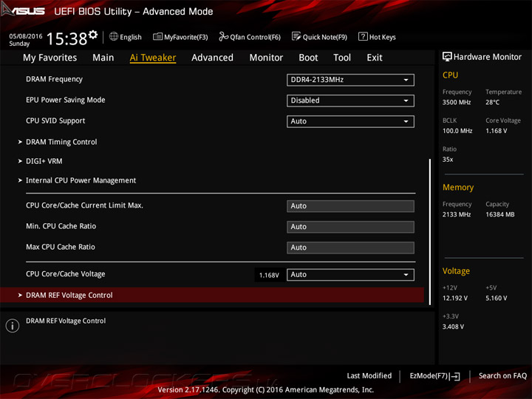532x399 pixels.
Task: Click the Hardware Monitor screen icon
Action: pyautogui.click(x=447, y=57)
